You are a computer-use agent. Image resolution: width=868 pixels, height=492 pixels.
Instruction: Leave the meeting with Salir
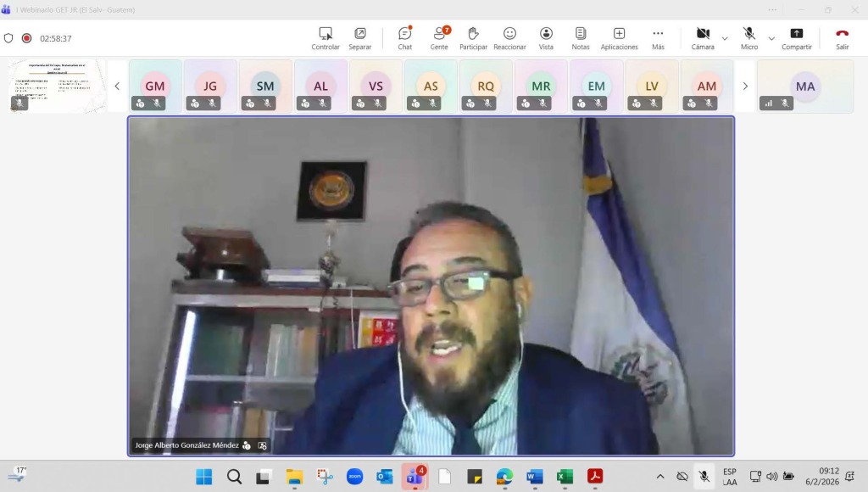pos(842,38)
